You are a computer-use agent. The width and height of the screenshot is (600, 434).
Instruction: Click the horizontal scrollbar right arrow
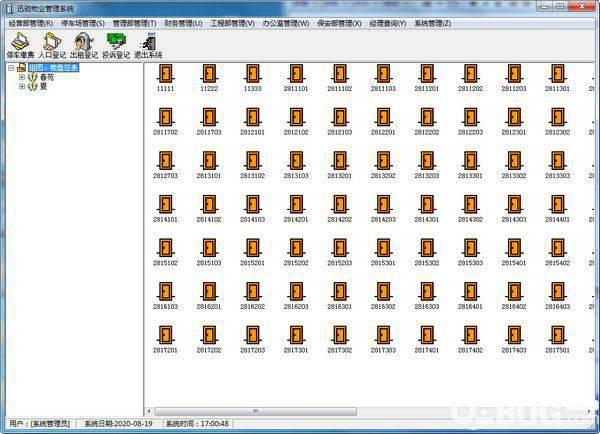click(x=589, y=411)
